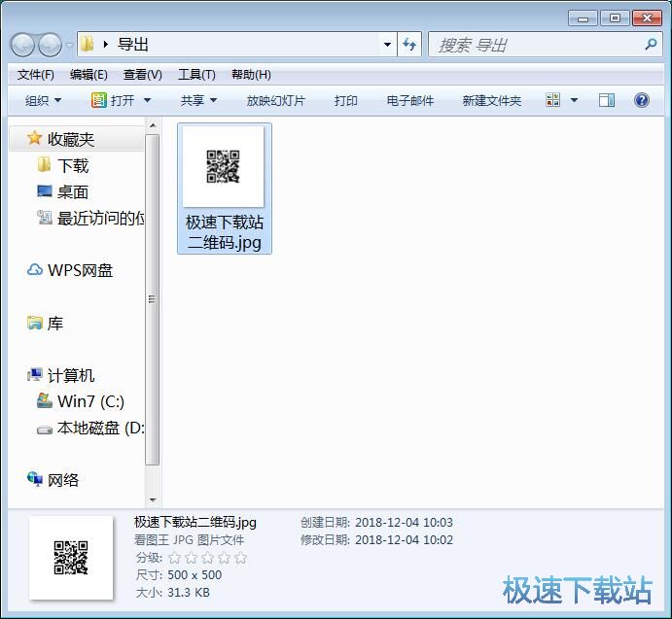Open help with the question mark icon
The width and height of the screenshot is (672, 619).
tap(642, 100)
